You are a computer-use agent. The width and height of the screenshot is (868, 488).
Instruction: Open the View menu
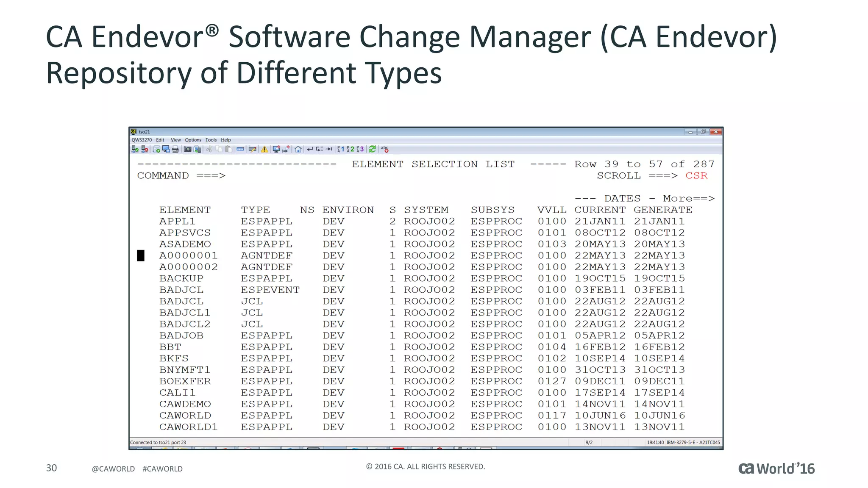(175, 140)
